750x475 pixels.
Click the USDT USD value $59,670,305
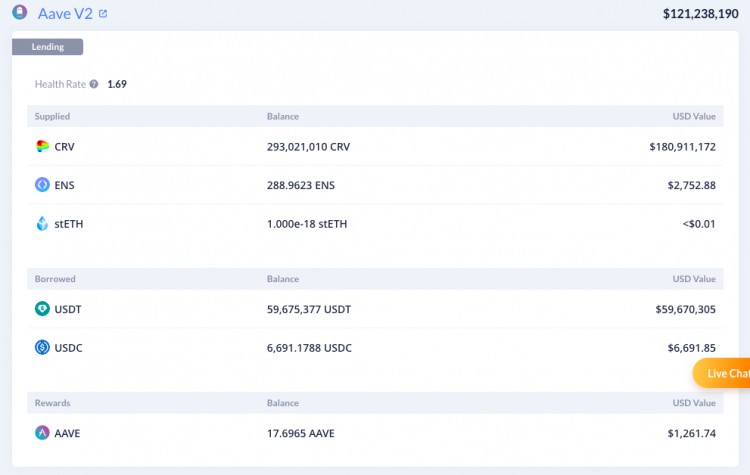click(682, 309)
